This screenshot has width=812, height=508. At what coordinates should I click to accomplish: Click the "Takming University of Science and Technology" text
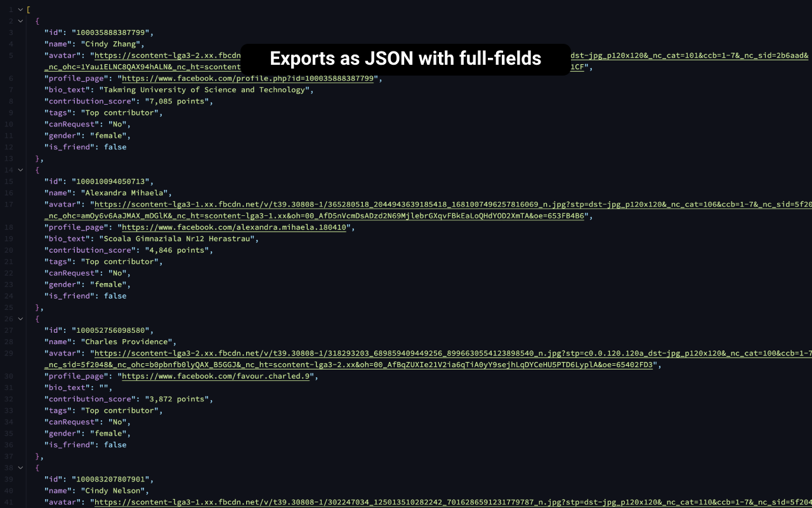click(206, 90)
